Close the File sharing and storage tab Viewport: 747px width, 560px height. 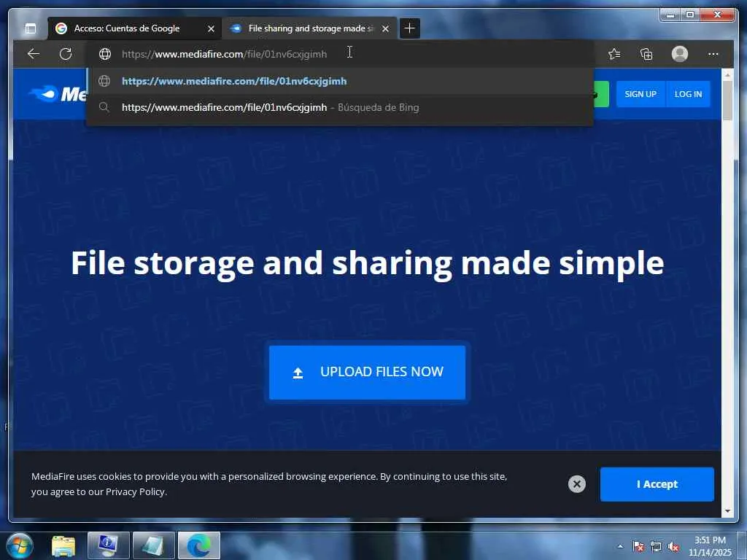click(385, 29)
